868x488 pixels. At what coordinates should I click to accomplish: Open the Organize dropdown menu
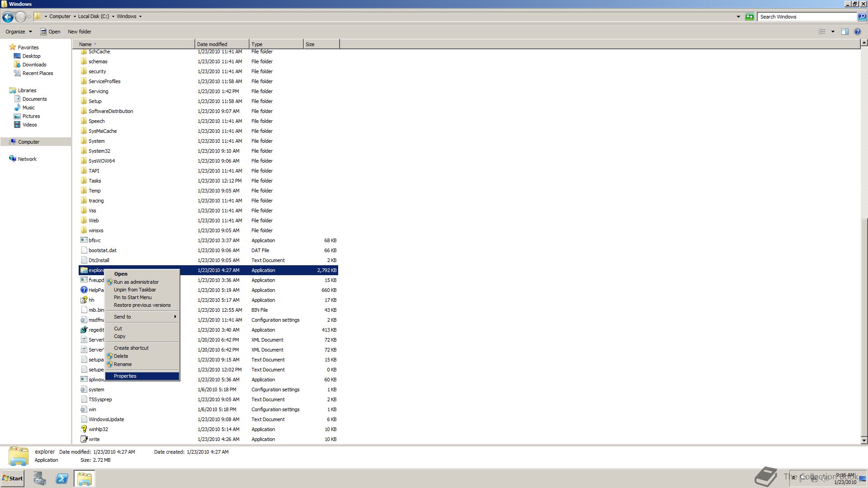click(19, 32)
